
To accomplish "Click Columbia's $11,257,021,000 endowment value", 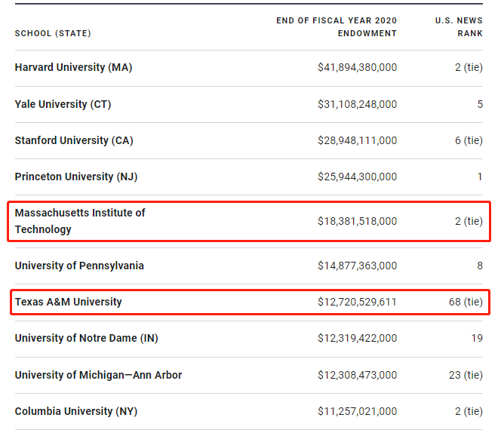I will (357, 411).
